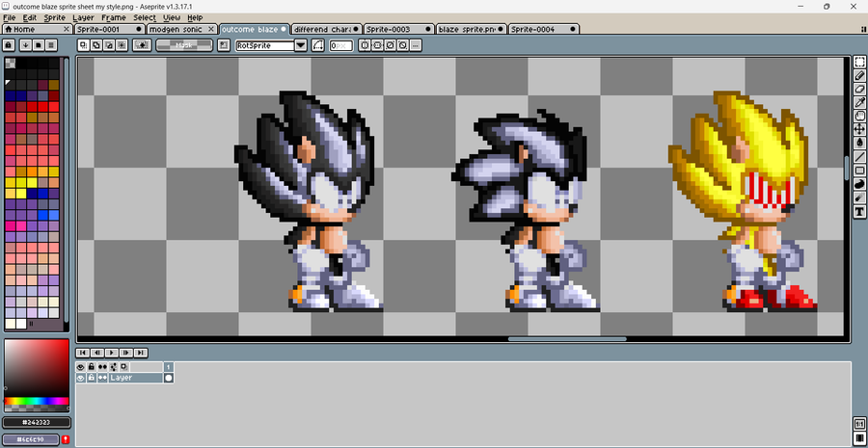
Task: Toggle visibility for all layers in timeline header
Action: [81, 367]
